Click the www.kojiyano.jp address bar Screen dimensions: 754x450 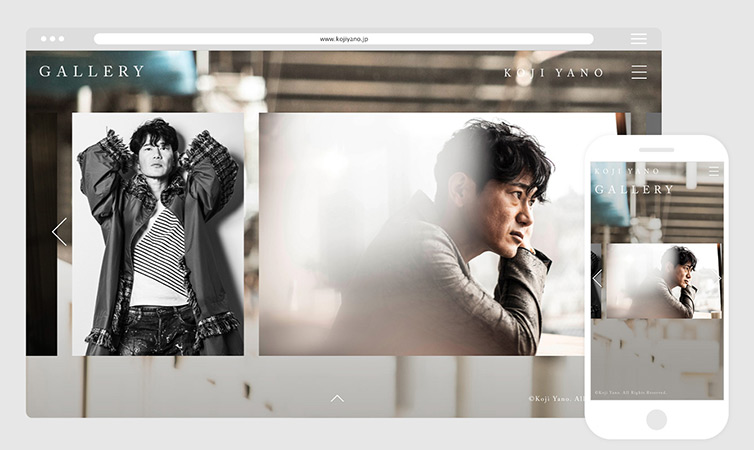(x=343, y=39)
